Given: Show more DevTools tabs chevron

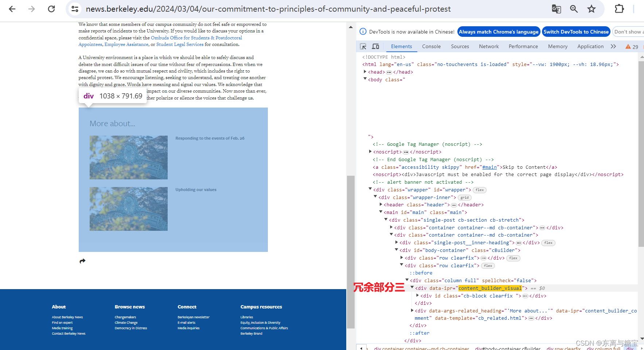Looking at the screenshot, I should click(x=613, y=46).
